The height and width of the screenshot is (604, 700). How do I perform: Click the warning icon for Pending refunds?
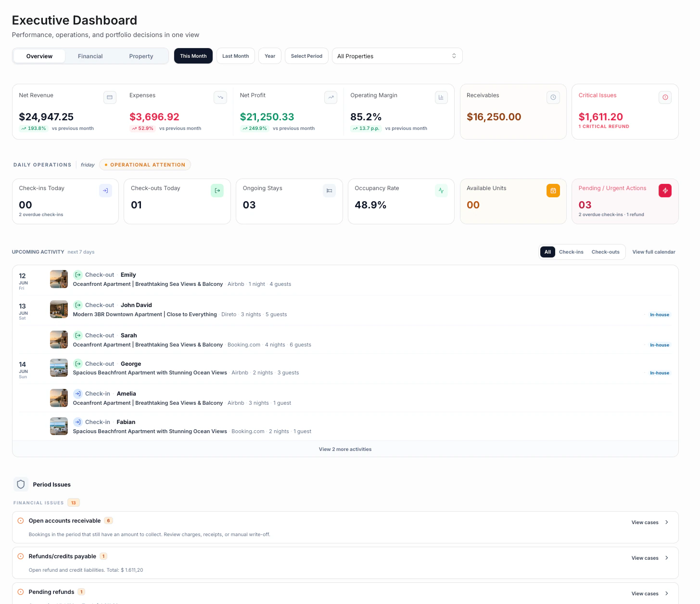21,592
